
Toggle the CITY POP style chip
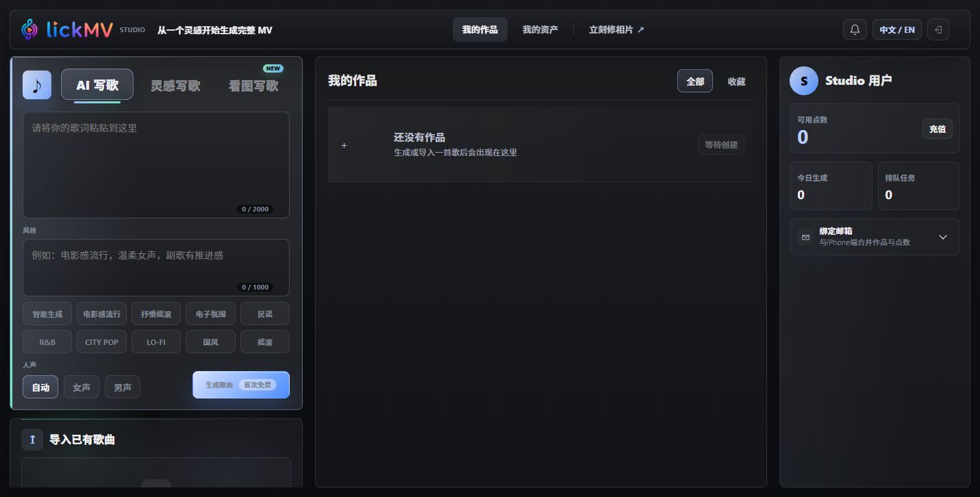101,342
